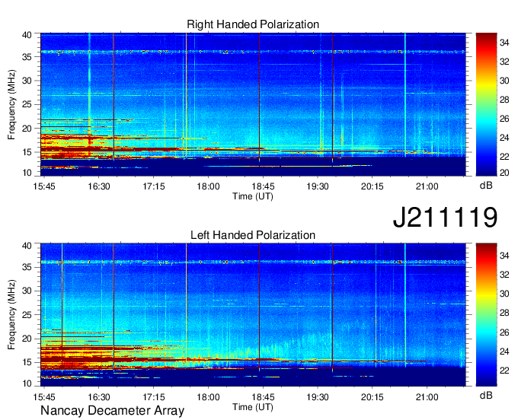
Task: Click the 20 MHz tick on left-handed plot
Action: 27,339
